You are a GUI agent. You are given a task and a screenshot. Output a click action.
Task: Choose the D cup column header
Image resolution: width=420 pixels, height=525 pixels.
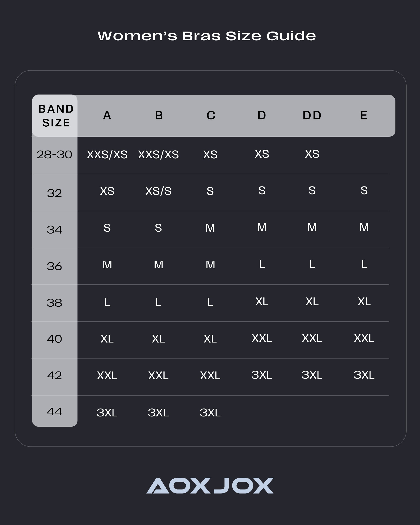[262, 115]
